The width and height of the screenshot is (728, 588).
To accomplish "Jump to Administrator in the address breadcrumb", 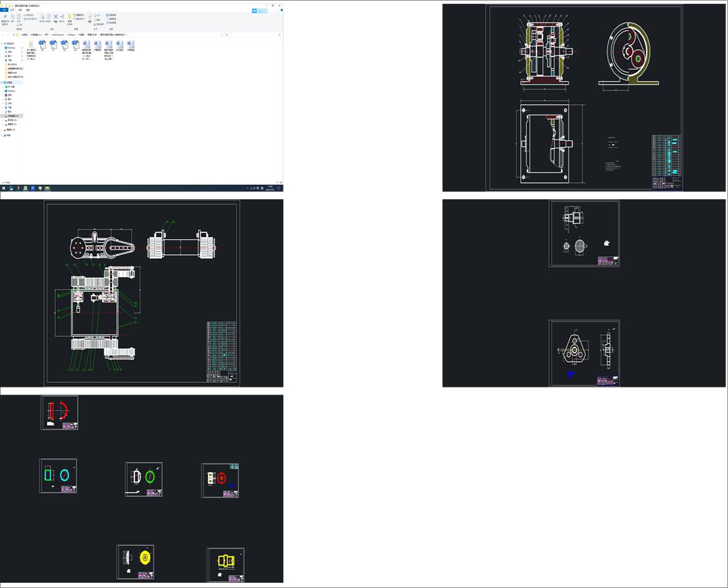I will click(58, 35).
